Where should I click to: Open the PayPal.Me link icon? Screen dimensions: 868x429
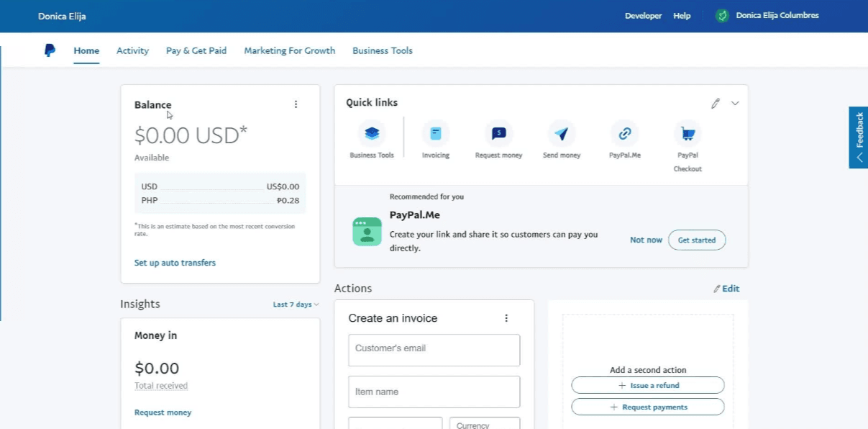coord(625,133)
